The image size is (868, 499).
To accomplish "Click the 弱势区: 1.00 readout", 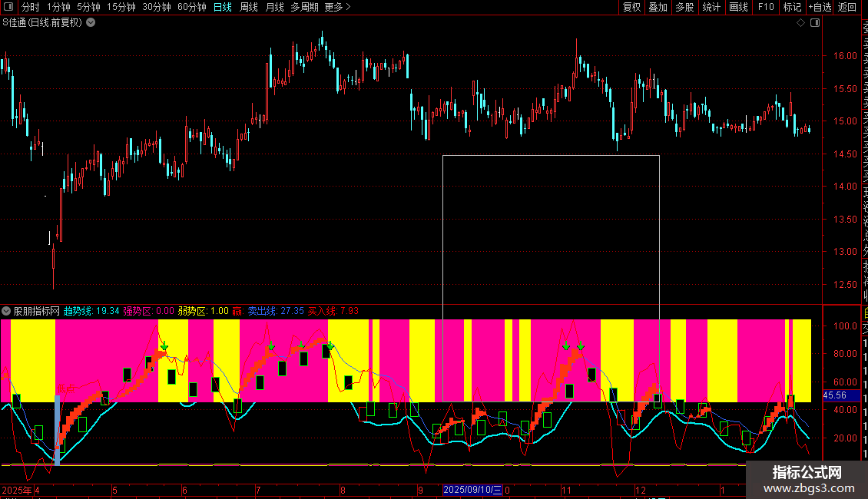I will (203, 311).
